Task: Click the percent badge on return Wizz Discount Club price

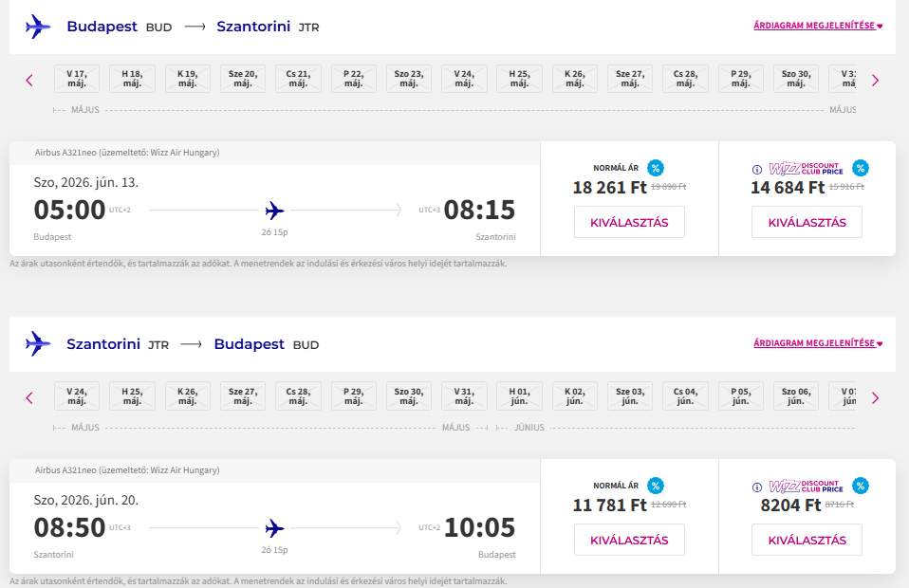Action: click(x=861, y=486)
